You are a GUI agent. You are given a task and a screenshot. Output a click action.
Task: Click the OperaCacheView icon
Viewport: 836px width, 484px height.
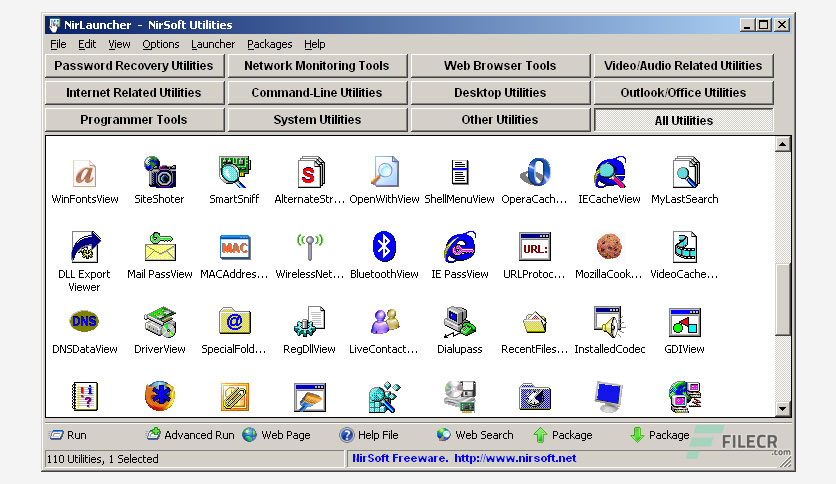pos(535,172)
